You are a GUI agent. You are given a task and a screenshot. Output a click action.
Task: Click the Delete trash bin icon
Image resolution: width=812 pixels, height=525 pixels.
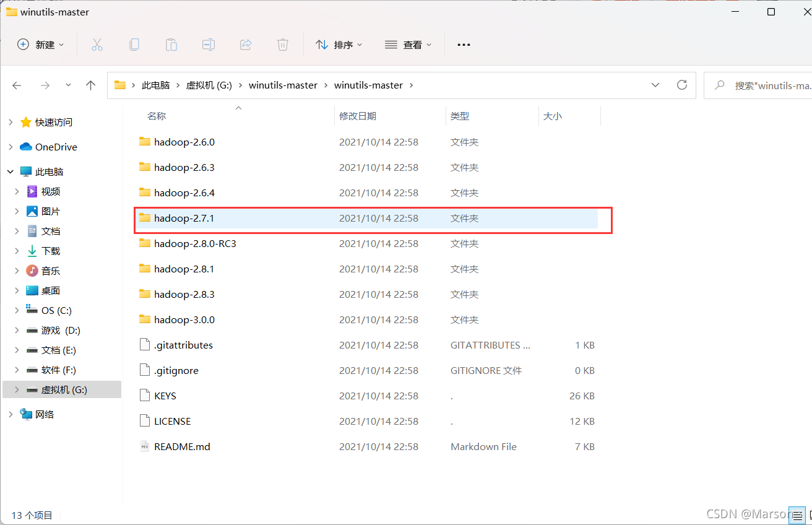[283, 45]
